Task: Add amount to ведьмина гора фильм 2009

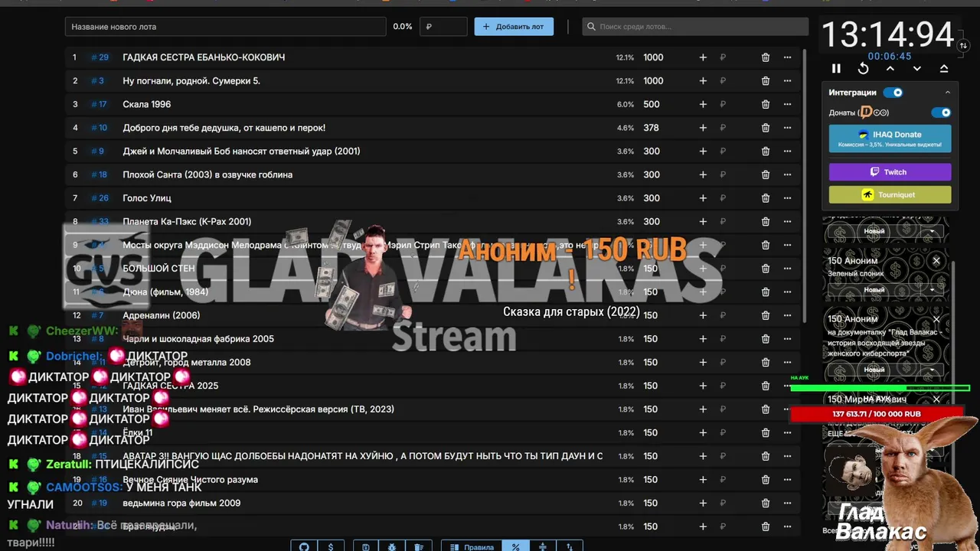Action: click(703, 503)
